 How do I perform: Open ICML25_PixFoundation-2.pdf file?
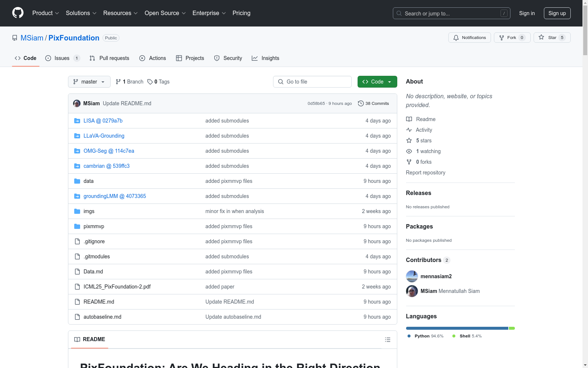(117, 287)
